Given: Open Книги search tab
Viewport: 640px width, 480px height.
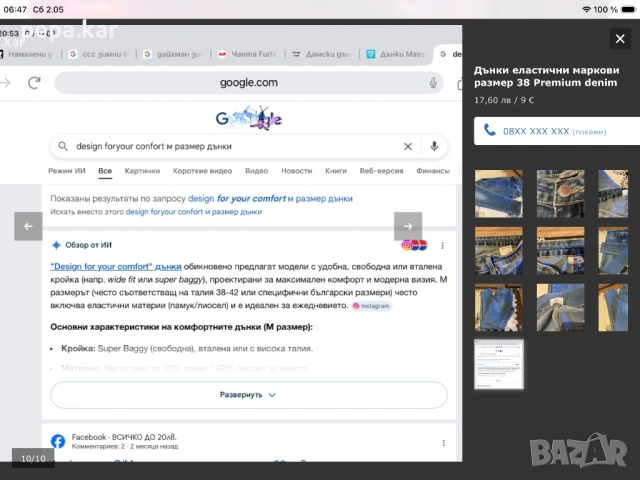Looking at the screenshot, I should [336, 171].
